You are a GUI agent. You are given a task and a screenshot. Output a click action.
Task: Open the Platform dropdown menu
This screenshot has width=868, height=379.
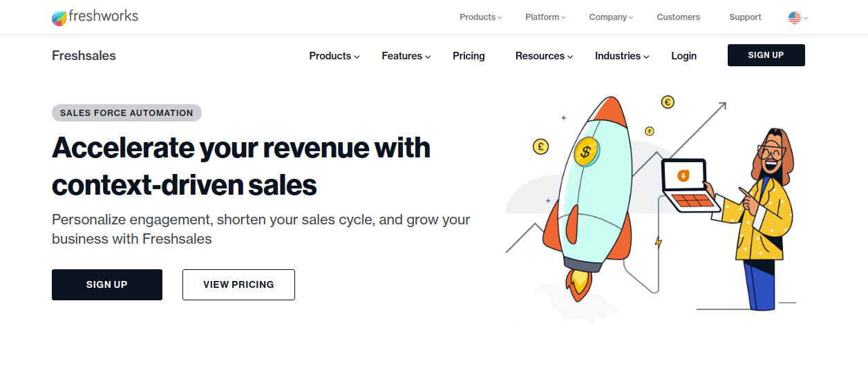click(x=545, y=17)
